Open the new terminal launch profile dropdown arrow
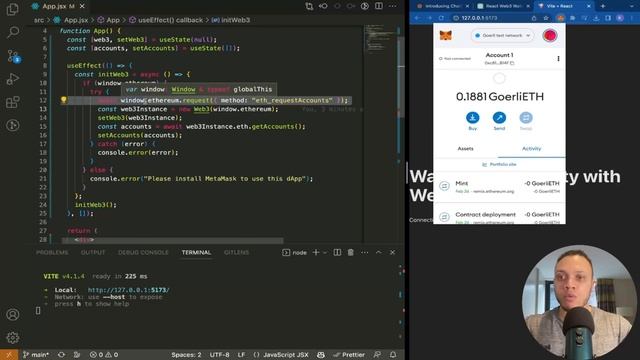Image resolution: width=640 pixels, height=360 pixels. click(325, 253)
